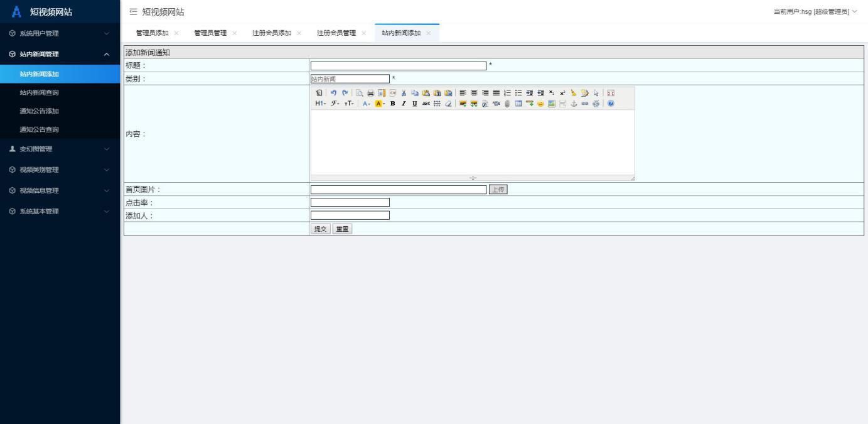This screenshot has width=868, height=424.
Task: Switch to 注册会员添加 tab
Action: [x=272, y=33]
